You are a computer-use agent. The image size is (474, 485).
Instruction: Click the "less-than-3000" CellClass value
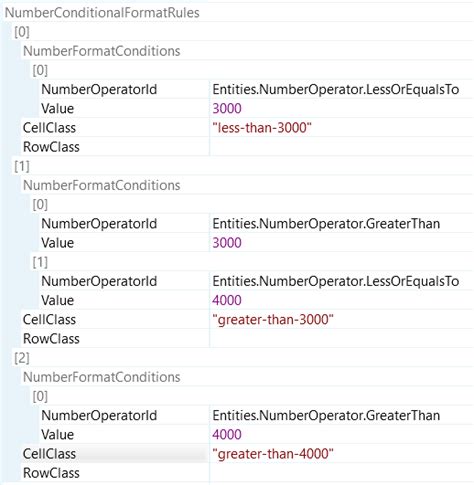coord(262,128)
